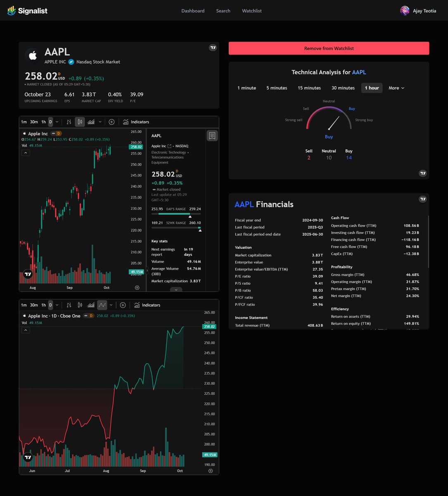Click Apple Inc · 1D · Cboe One legend
This screenshot has width=448, height=496.
click(54, 316)
